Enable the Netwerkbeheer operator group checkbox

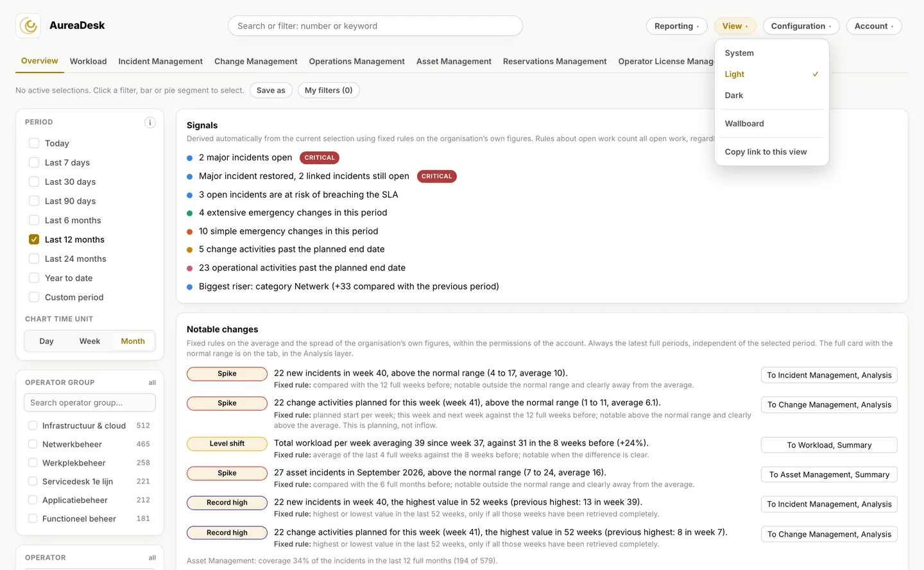tap(33, 444)
